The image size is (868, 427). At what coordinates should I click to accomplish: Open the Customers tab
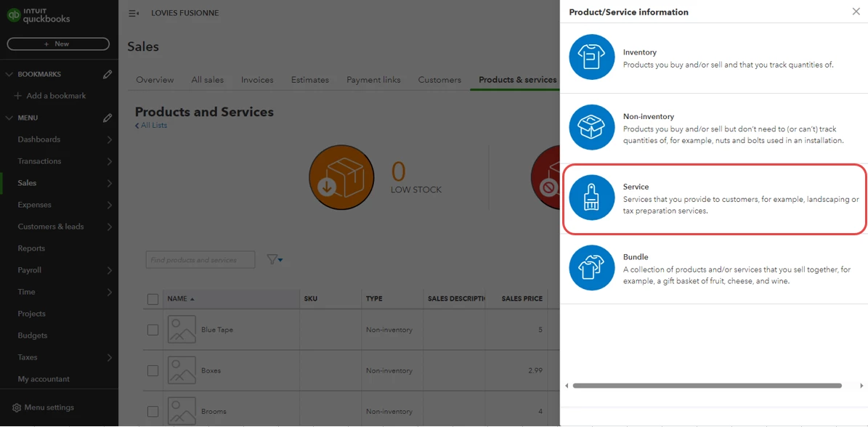point(439,80)
